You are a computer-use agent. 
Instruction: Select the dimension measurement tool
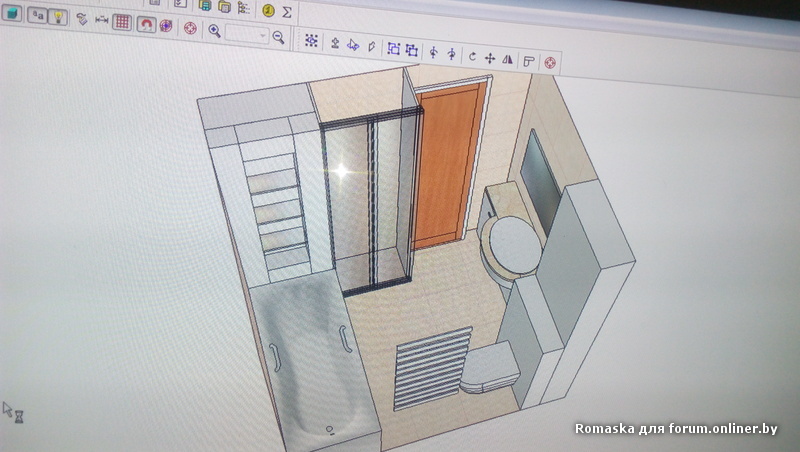pos(102,20)
